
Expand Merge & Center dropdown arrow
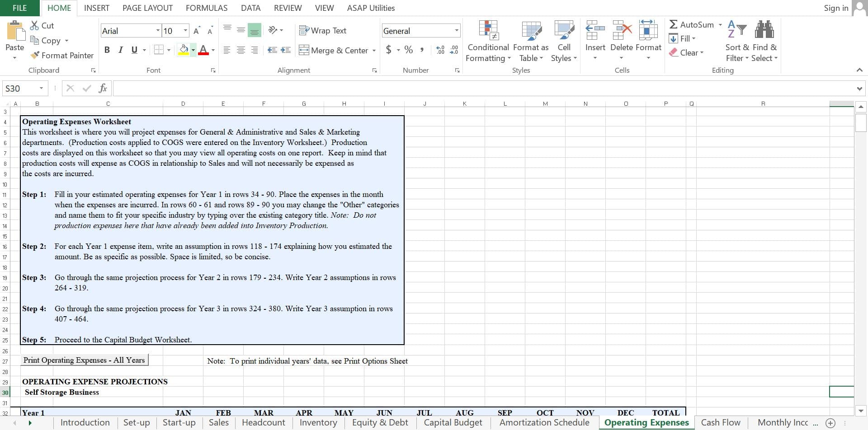pyautogui.click(x=374, y=50)
